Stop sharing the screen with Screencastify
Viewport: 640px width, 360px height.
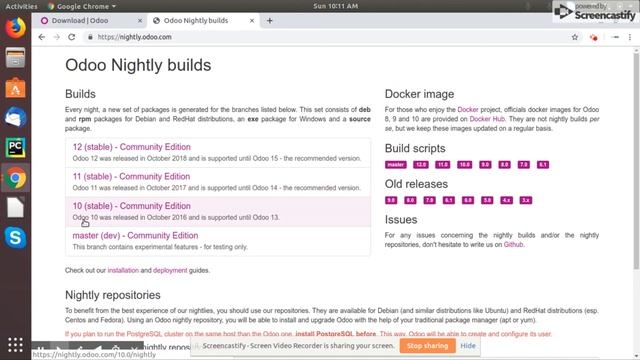(x=427, y=346)
